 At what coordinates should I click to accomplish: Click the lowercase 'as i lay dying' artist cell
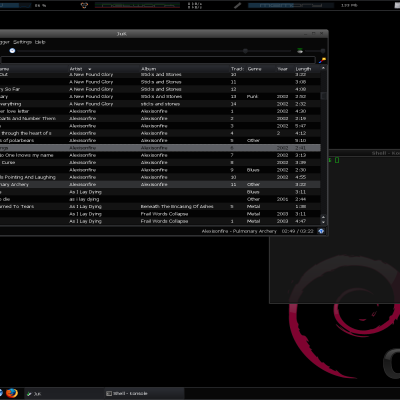(x=84, y=199)
